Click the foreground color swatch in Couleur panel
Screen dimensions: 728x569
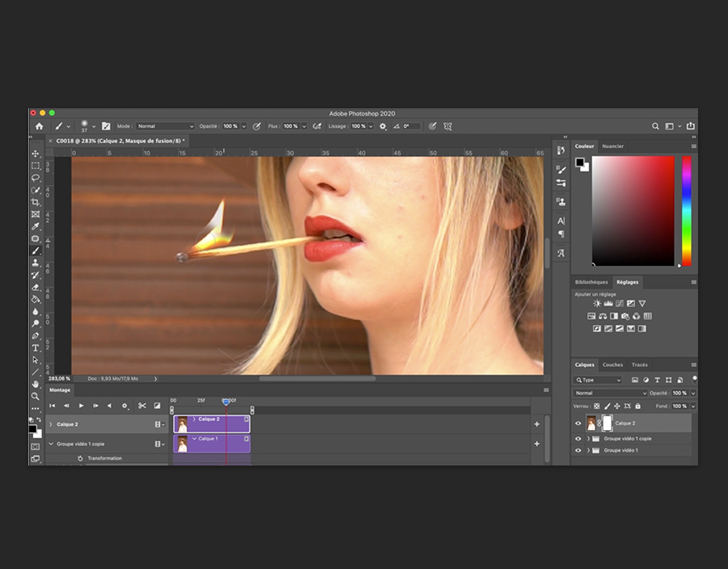[579, 162]
